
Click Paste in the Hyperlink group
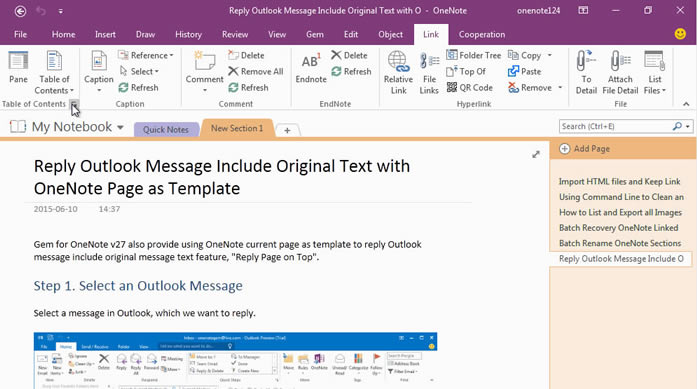tap(525, 71)
